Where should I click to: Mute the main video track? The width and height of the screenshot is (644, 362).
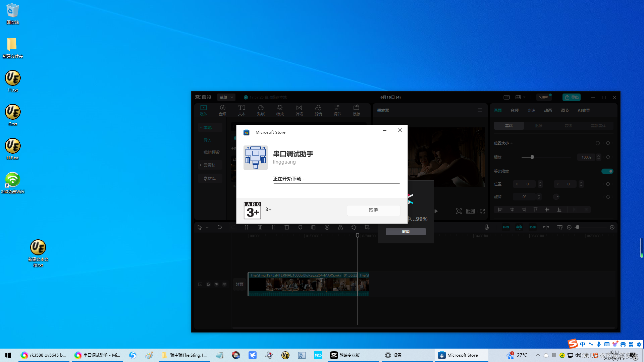pyautogui.click(x=224, y=284)
